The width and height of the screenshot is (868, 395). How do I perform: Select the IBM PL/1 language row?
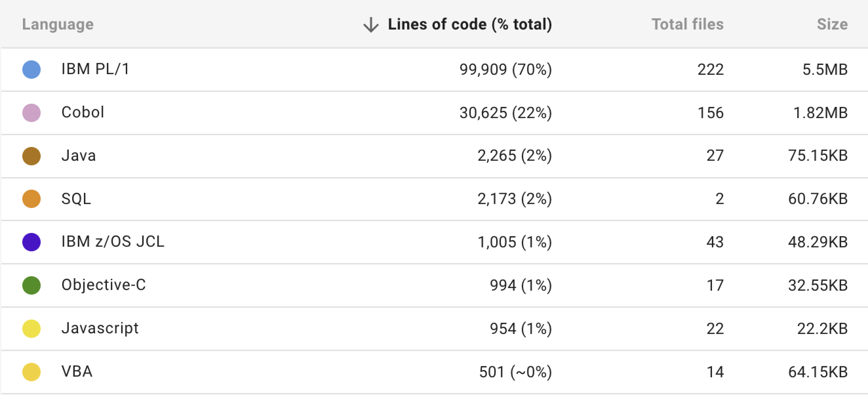95,70
